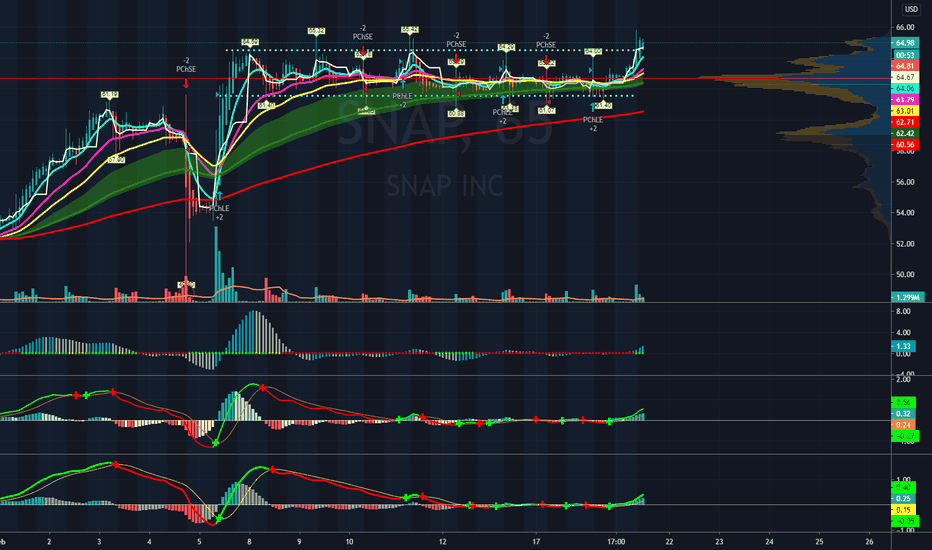The height and width of the screenshot is (550, 932).
Task: Click date 23 on the time axis
Action: click(719, 542)
